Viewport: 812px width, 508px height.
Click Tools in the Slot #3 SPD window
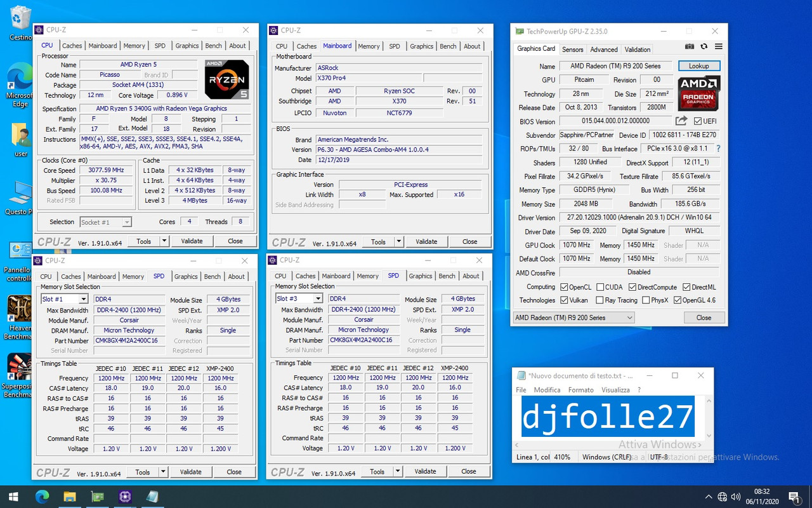click(377, 472)
